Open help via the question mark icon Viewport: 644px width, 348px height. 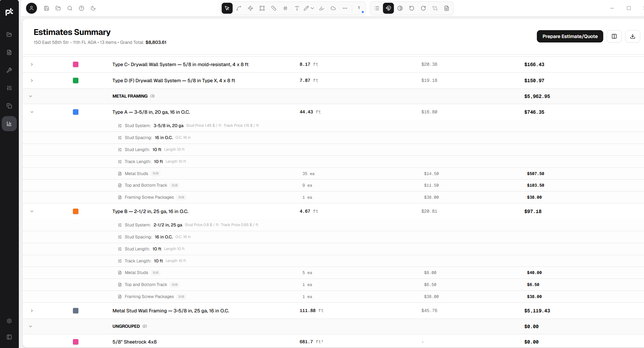pos(81,8)
